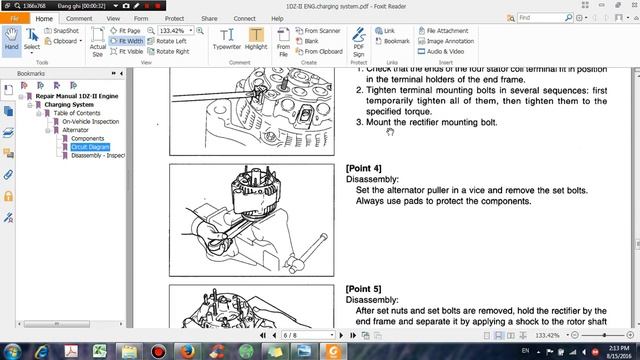Insert a Link
This screenshot has height=360, width=640.
(385, 31)
